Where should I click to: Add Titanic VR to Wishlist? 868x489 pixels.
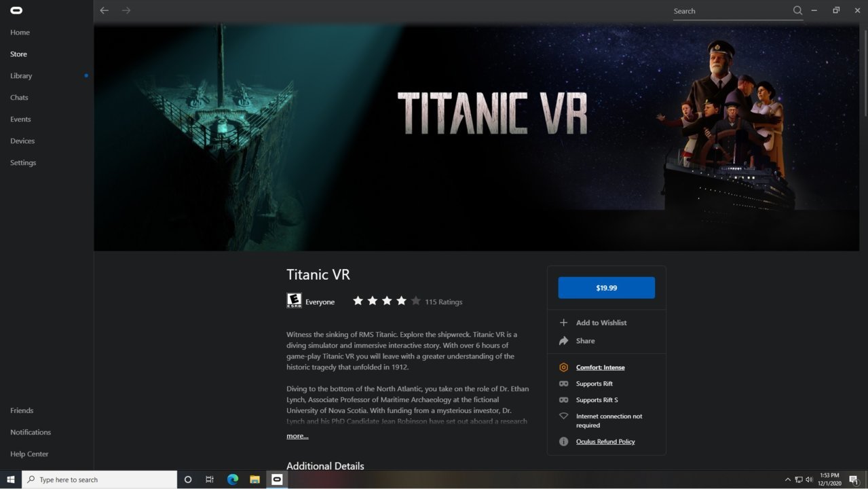click(x=601, y=323)
